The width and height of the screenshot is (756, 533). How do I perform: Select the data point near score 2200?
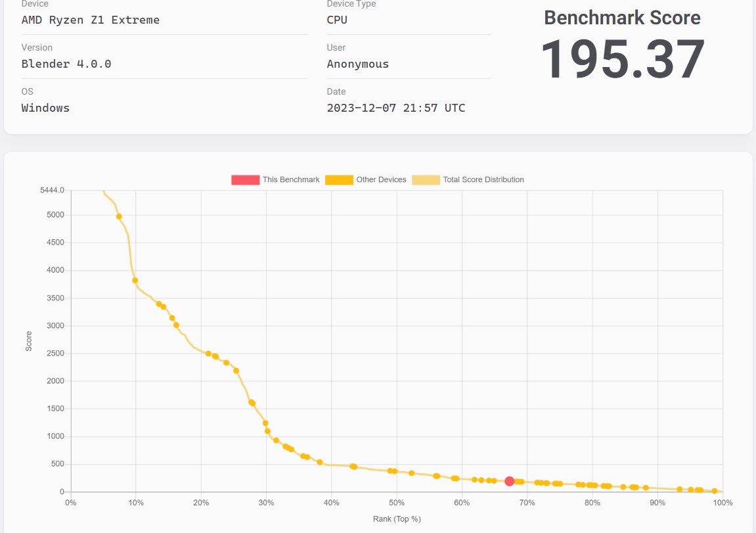[x=236, y=371]
